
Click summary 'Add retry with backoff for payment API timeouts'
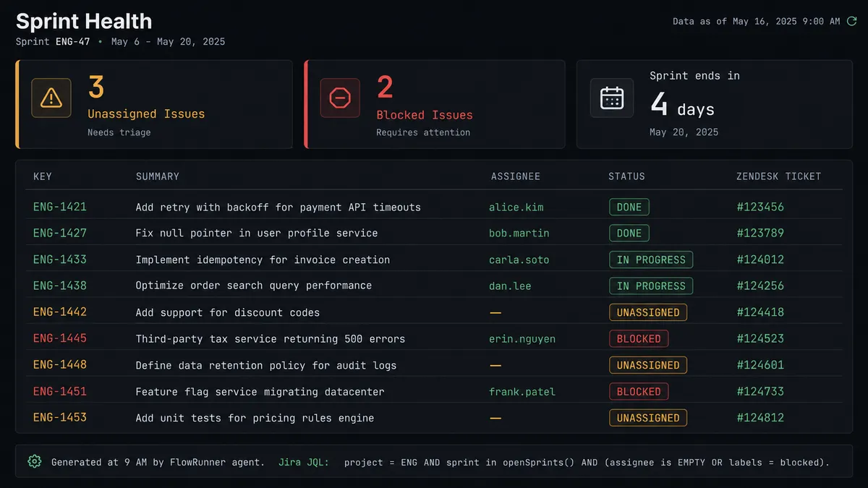coord(278,207)
